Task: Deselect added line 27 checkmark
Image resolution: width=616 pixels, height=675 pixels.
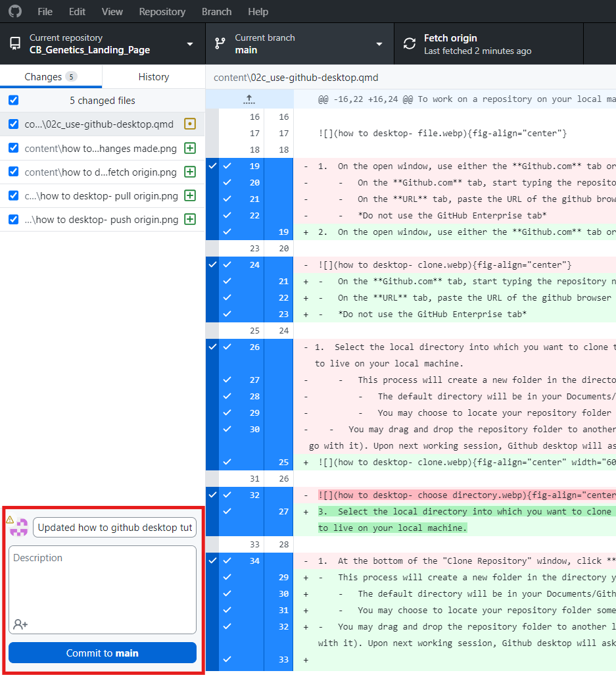Action: [x=227, y=511]
